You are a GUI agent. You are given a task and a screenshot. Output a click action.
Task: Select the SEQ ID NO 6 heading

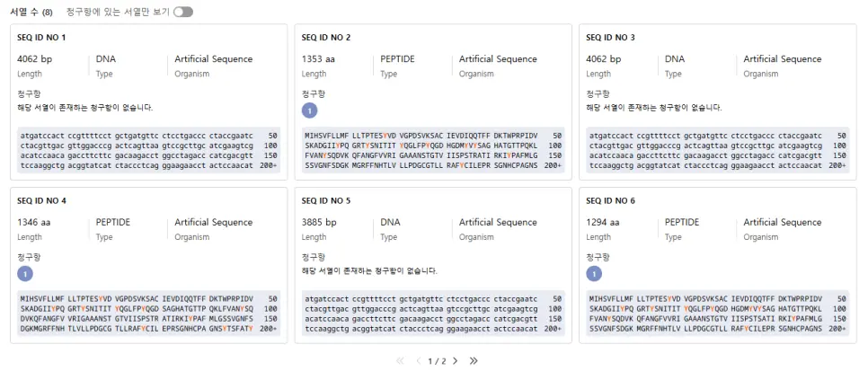click(610, 201)
